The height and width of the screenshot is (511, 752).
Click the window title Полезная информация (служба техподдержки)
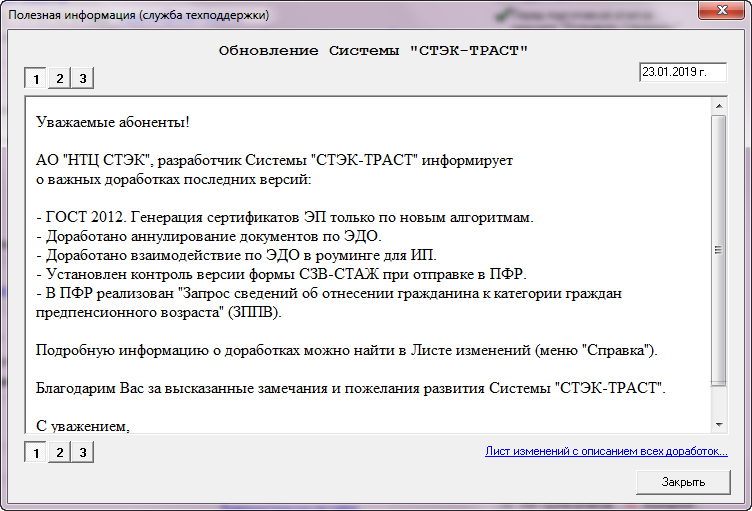click(x=139, y=15)
